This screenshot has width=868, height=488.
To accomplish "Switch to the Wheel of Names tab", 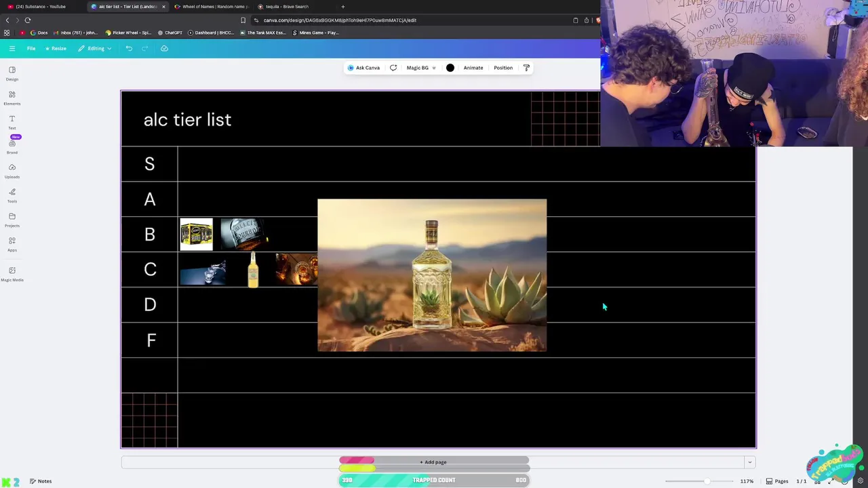I will [x=212, y=7].
